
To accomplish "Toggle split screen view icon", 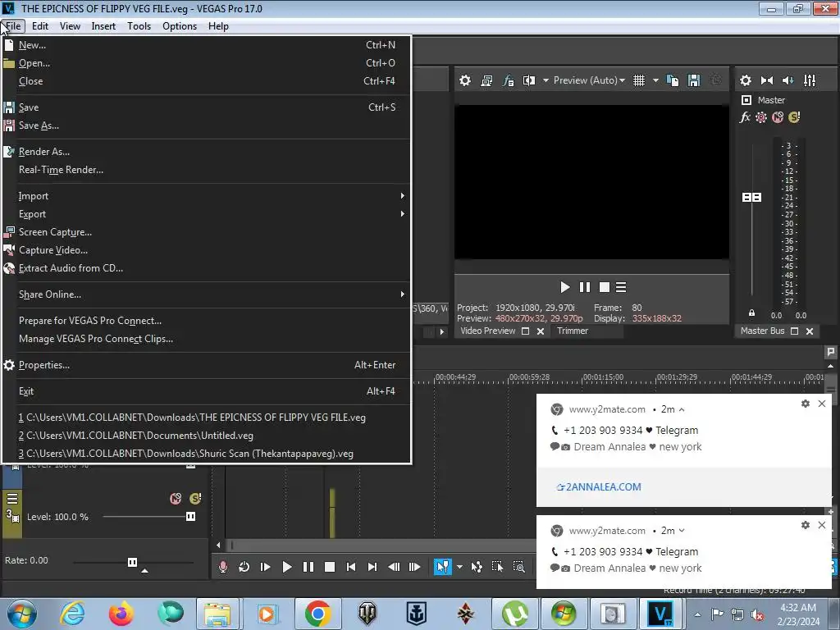I will [529, 80].
